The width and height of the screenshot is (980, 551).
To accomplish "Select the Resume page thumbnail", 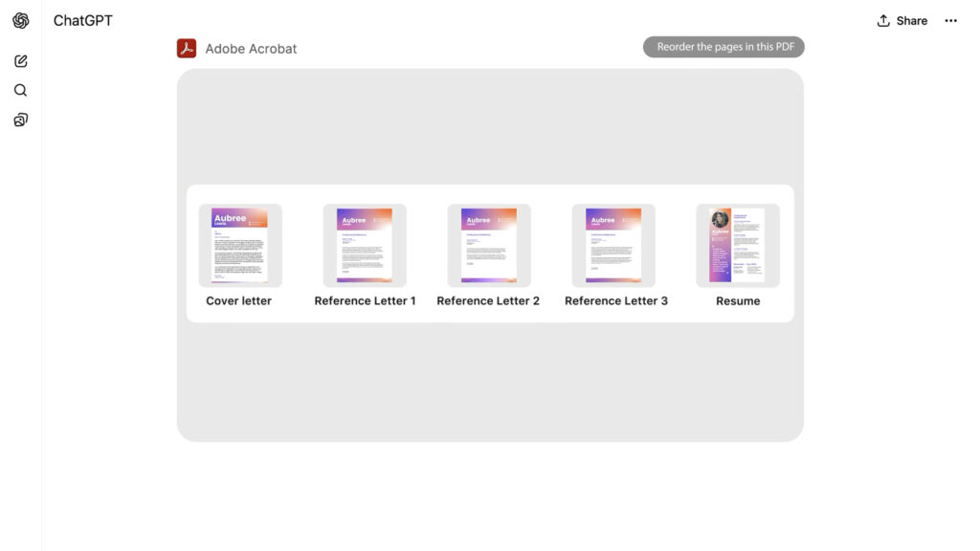I will [737, 246].
